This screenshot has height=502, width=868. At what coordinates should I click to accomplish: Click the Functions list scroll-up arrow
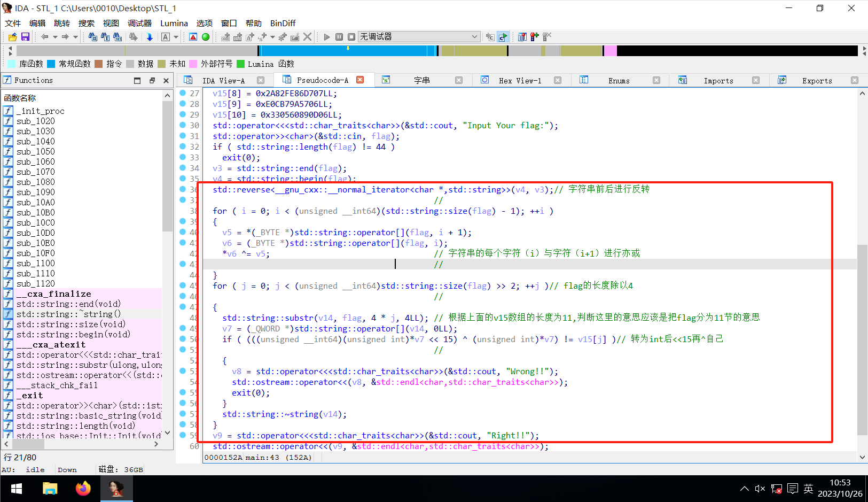(168, 96)
